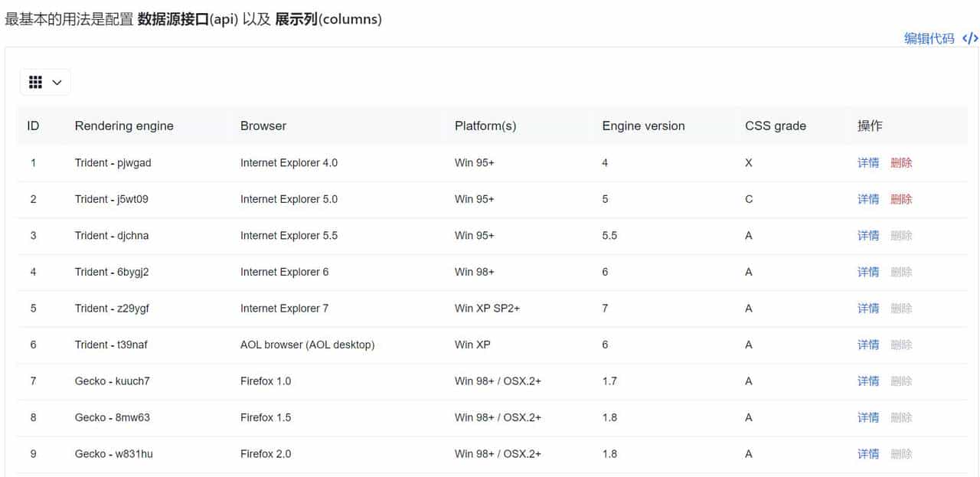Select the Gecko - 8mw63 table row
The image size is (980, 477).
click(x=383, y=417)
